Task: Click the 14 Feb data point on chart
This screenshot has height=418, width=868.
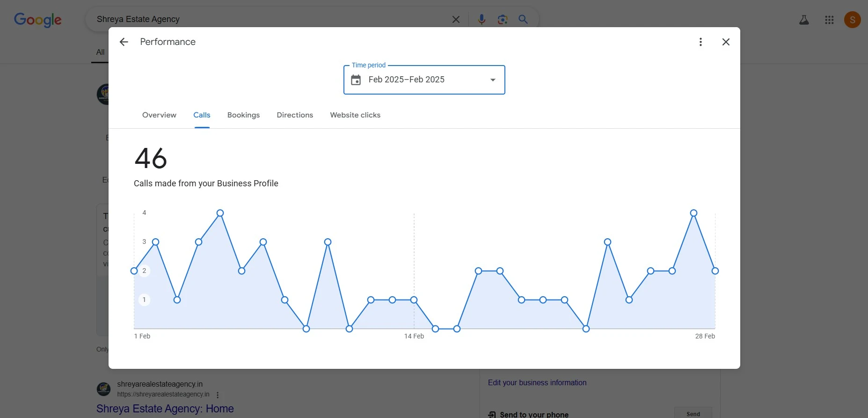Action: click(414, 300)
